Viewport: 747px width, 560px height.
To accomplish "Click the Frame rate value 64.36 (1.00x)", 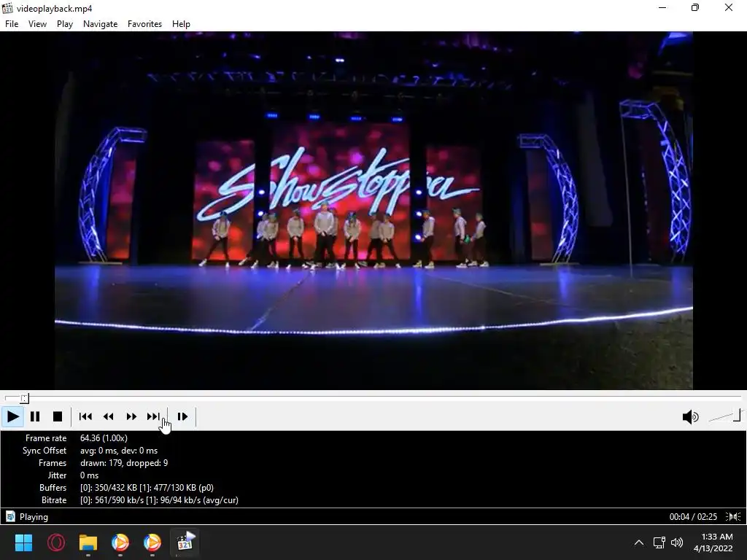I will (104, 438).
